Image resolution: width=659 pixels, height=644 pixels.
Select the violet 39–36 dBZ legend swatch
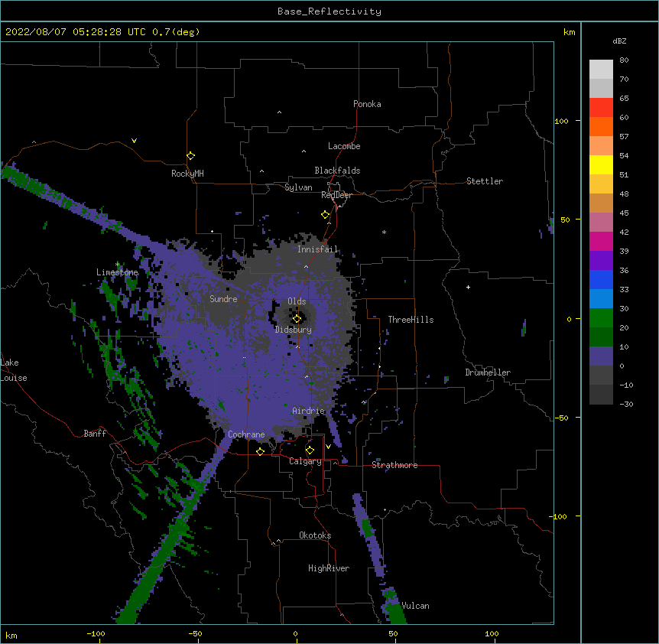point(601,261)
